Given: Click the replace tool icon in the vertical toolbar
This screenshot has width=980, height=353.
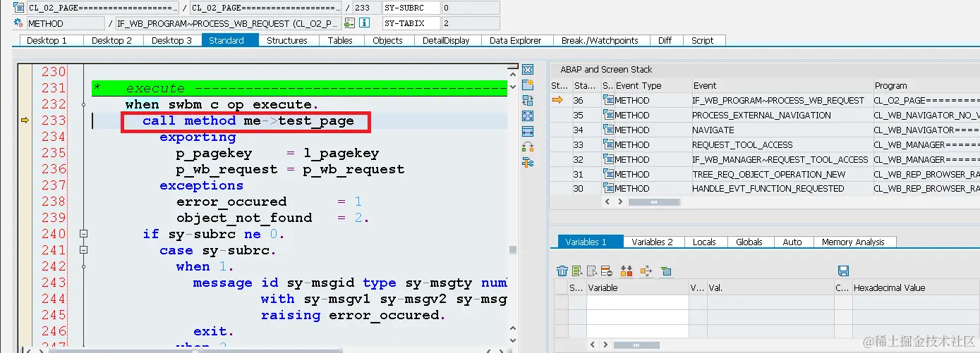Looking at the screenshot, I should point(527,100).
